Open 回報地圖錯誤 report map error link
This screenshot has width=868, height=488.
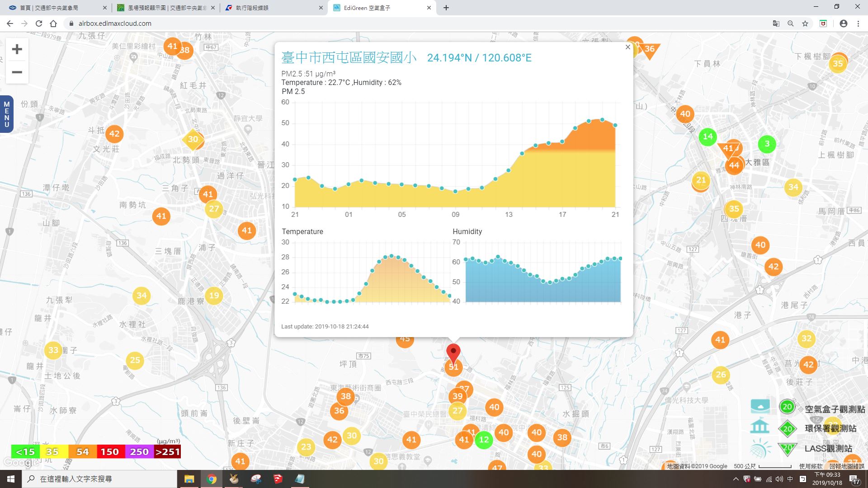pos(847,466)
